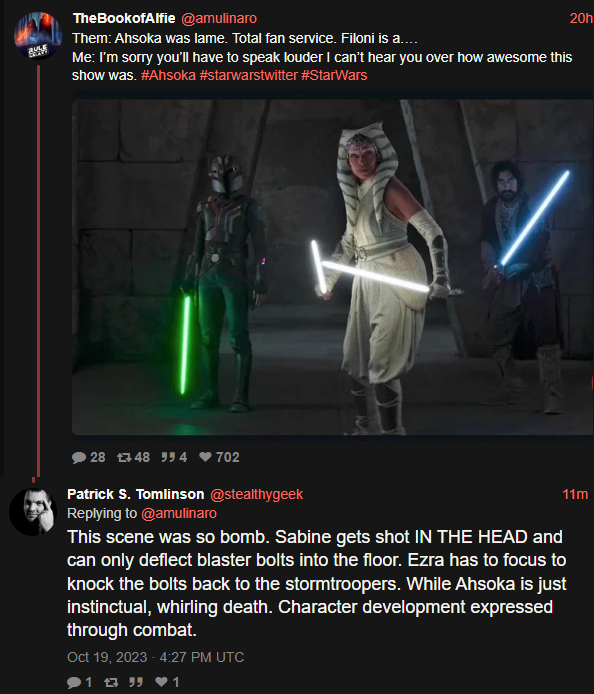
Task: Open the @stealthygeek handle link
Action: click(x=256, y=494)
